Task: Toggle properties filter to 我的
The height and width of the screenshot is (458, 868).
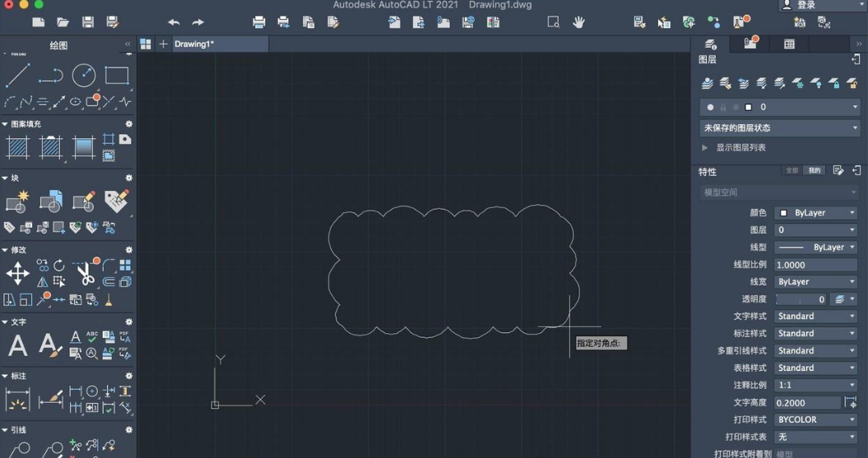Action: (815, 170)
